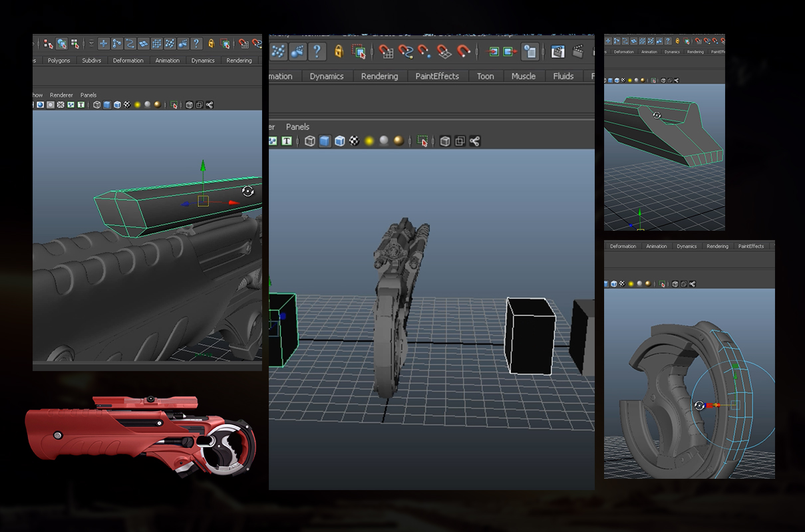
Task: Select by hierarchy mode in left screenshot
Action: 49,44
